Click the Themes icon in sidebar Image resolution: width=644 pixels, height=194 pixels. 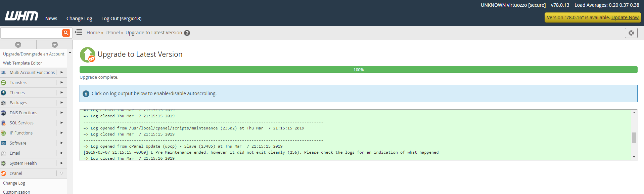coord(3,93)
